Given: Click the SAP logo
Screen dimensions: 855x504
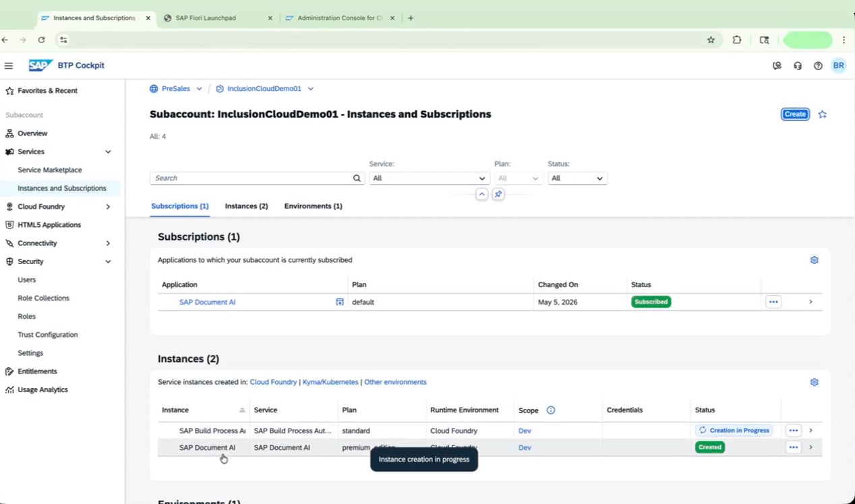Looking at the screenshot, I should (40, 65).
